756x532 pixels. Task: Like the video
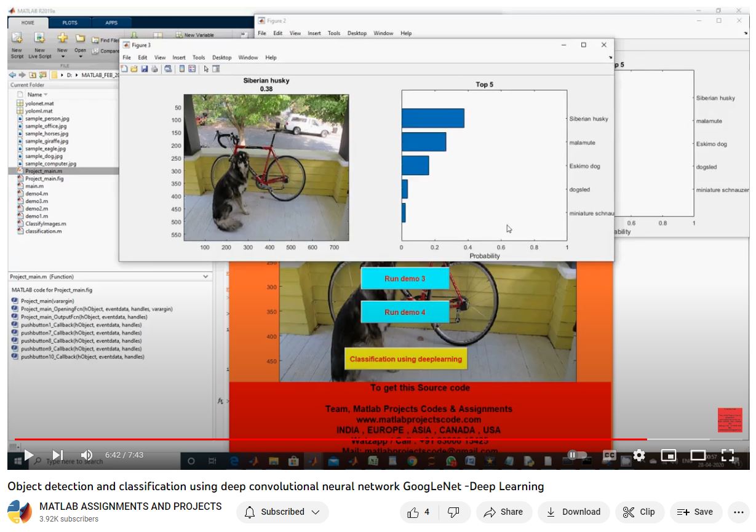[418, 512]
